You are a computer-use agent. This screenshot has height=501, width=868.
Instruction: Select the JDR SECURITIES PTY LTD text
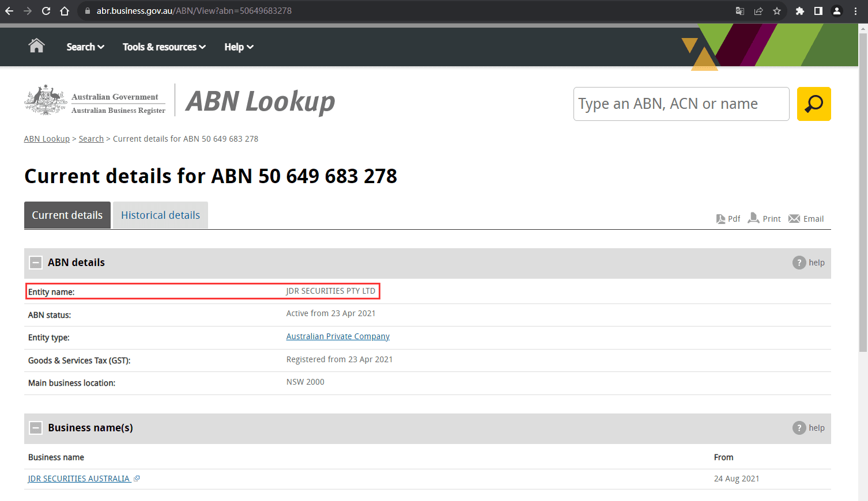click(x=331, y=291)
